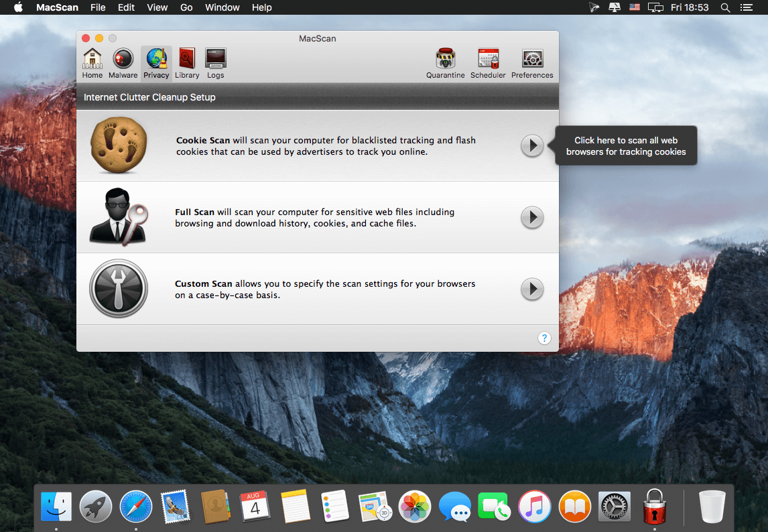Open the Edit menu

pos(127,7)
